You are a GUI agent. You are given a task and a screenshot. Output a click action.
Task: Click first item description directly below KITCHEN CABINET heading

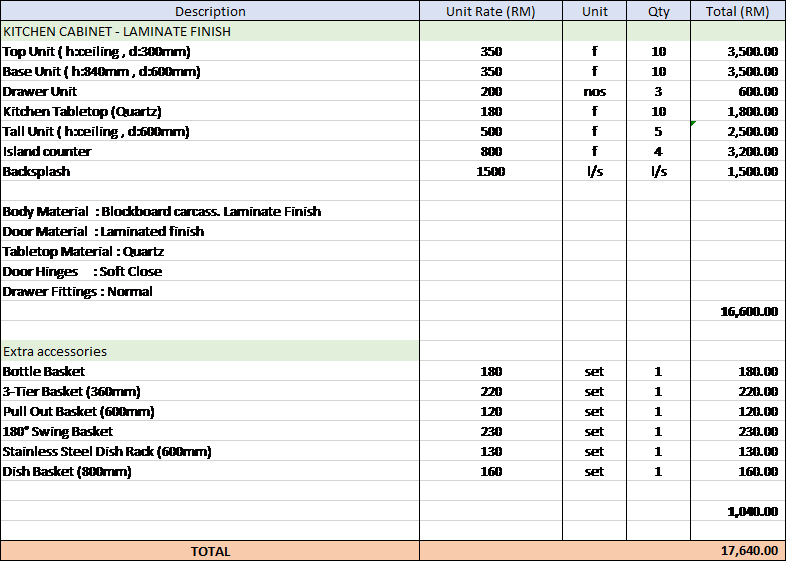210,51
